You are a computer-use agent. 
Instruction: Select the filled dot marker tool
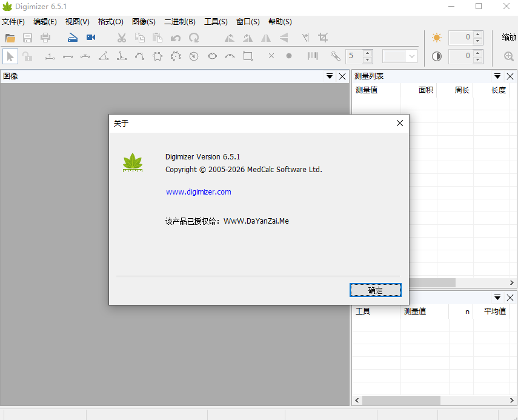coord(289,56)
